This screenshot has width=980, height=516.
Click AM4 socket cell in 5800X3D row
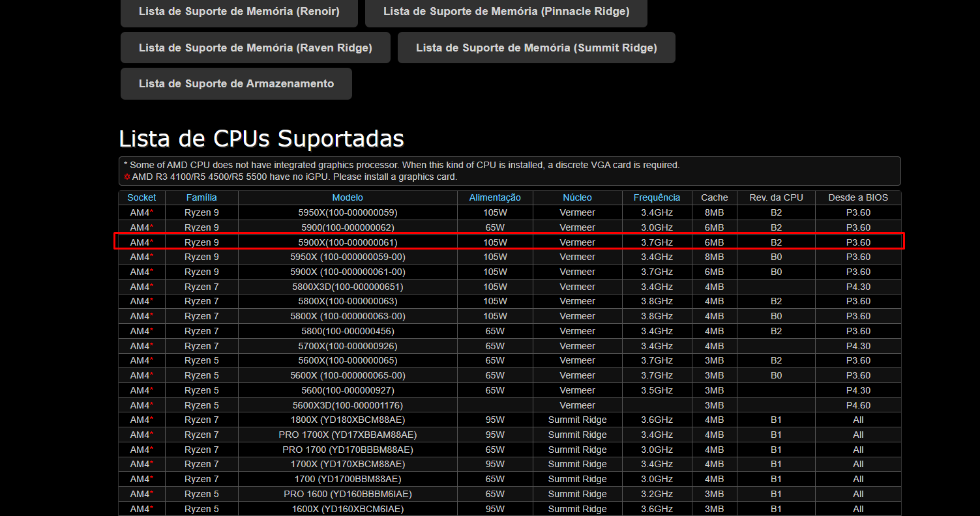click(x=141, y=287)
